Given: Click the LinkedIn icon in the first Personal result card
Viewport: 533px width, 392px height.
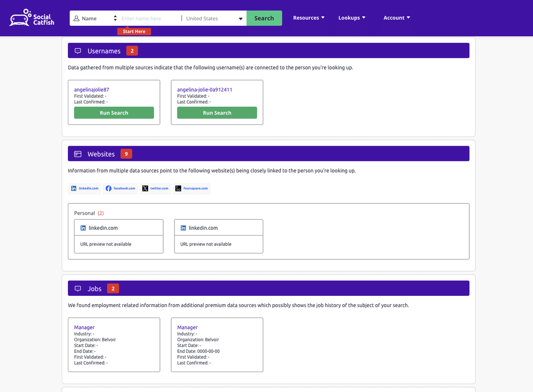Looking at the screenshot, I should click(x=83, y=228).
